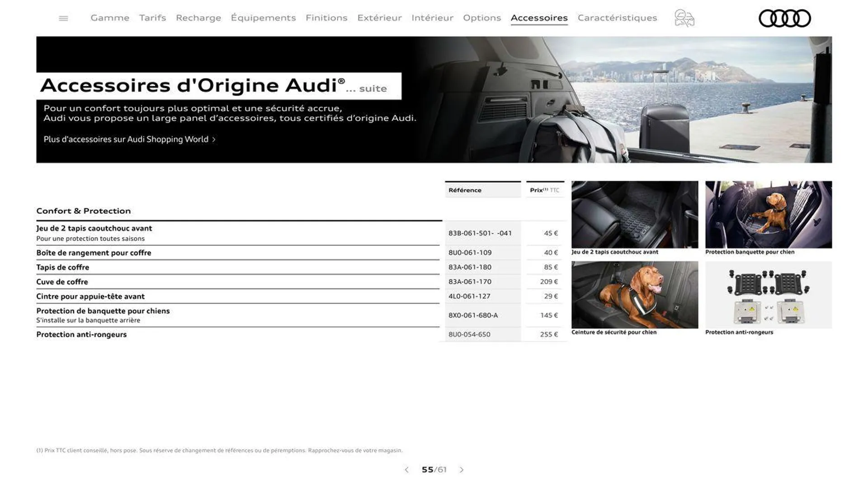868x488 pixels.
Task: Select the Extérieur tab
Action: click(x=379, y=18)
